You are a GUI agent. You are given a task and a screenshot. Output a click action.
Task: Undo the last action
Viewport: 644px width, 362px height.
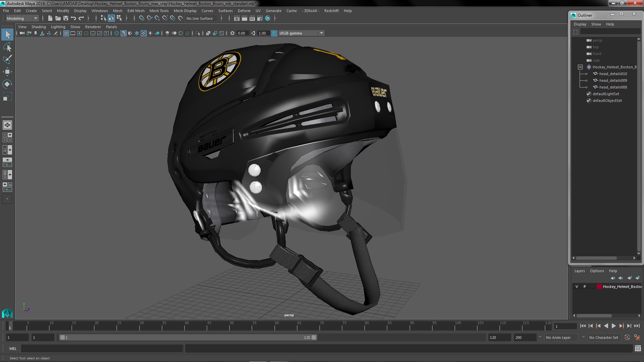pyautogui.click(x=73, y=18)
